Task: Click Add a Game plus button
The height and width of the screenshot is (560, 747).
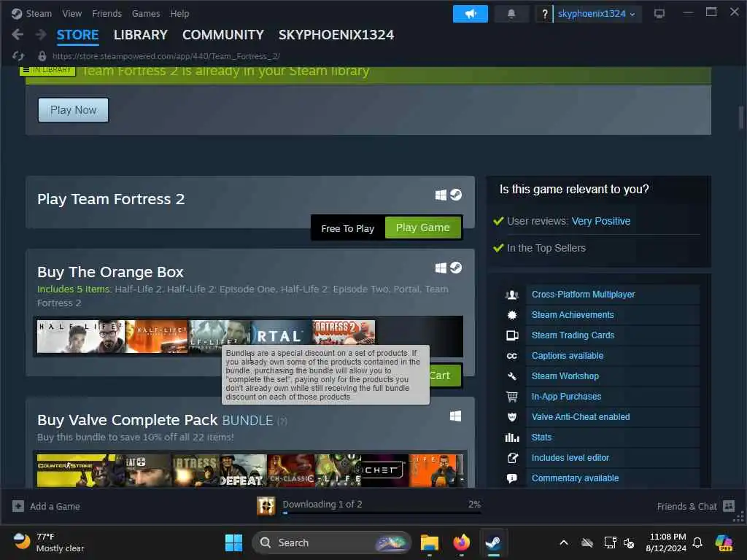Action: point(18,506)
